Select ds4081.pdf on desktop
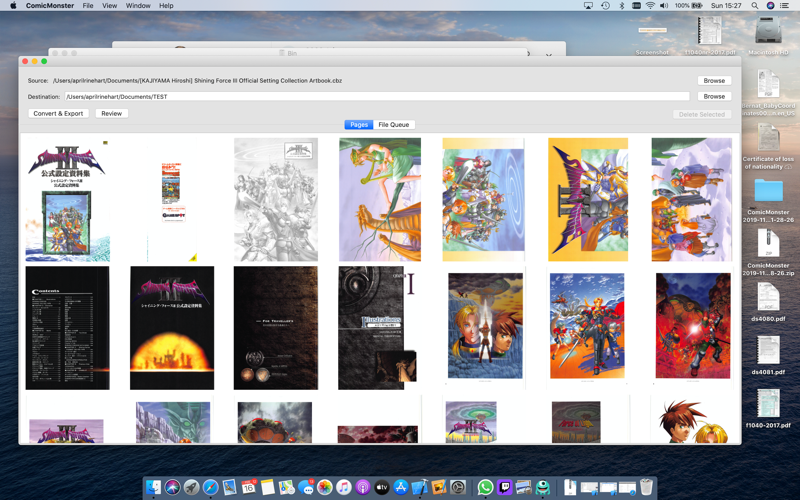This screenshot has width=800, height=500. pos(768,355)
